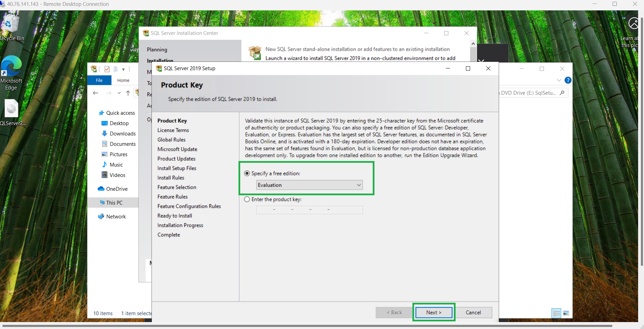
Task: Switch to Large icons view in File Explorer
Action: (566, 313)
